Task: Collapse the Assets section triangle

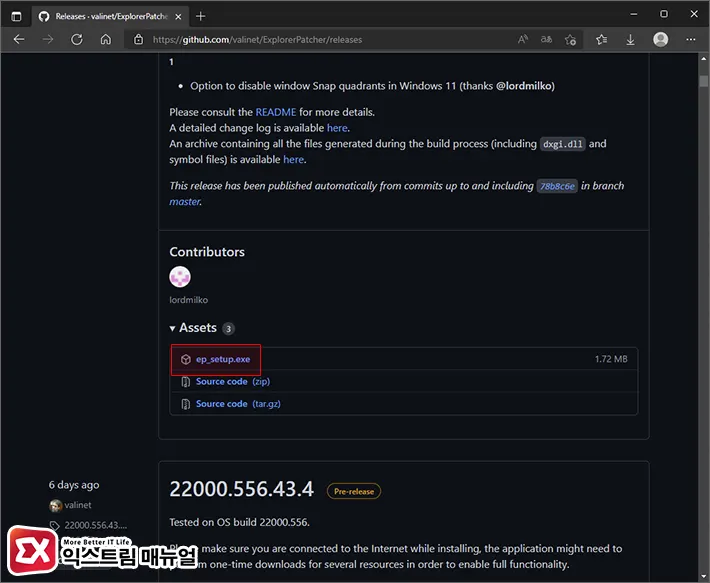Action: [172, 328]
